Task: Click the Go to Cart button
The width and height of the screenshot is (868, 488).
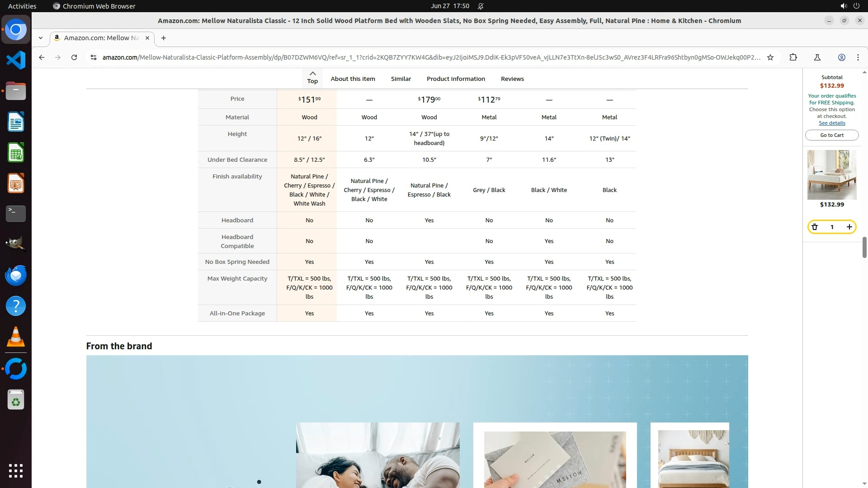Action: [831, 135]
